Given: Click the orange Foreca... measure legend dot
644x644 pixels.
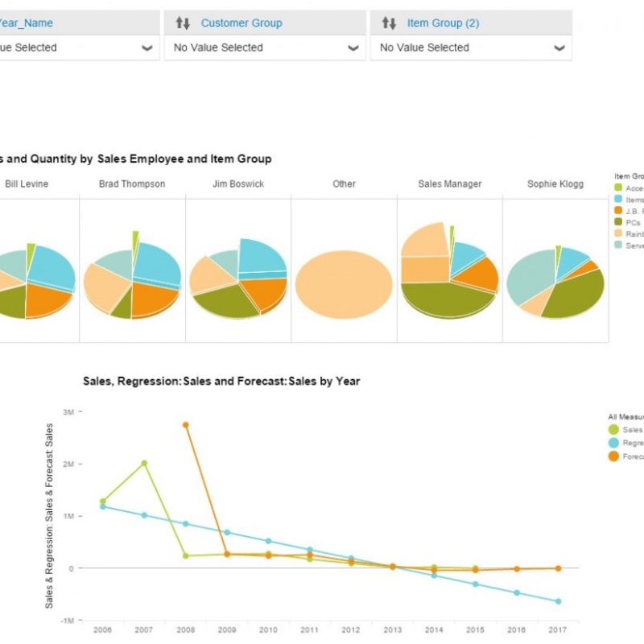Looking at the screenshot, I should tap(613, 456).
